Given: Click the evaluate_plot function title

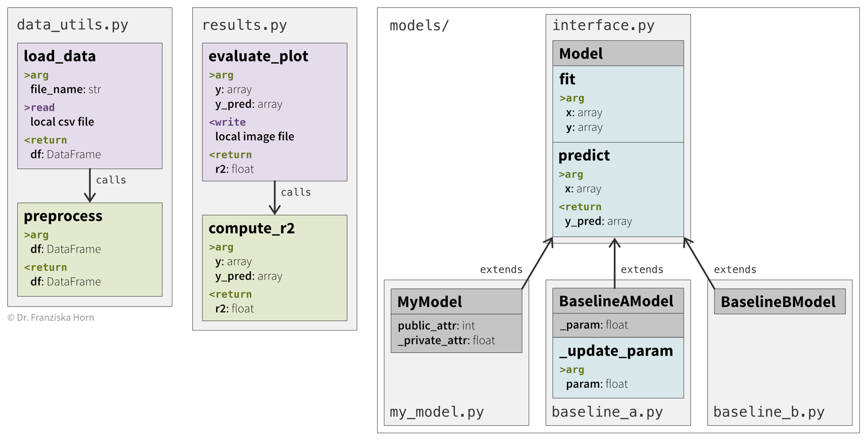Looking at the screenshot, I should [x=258, y=56].
